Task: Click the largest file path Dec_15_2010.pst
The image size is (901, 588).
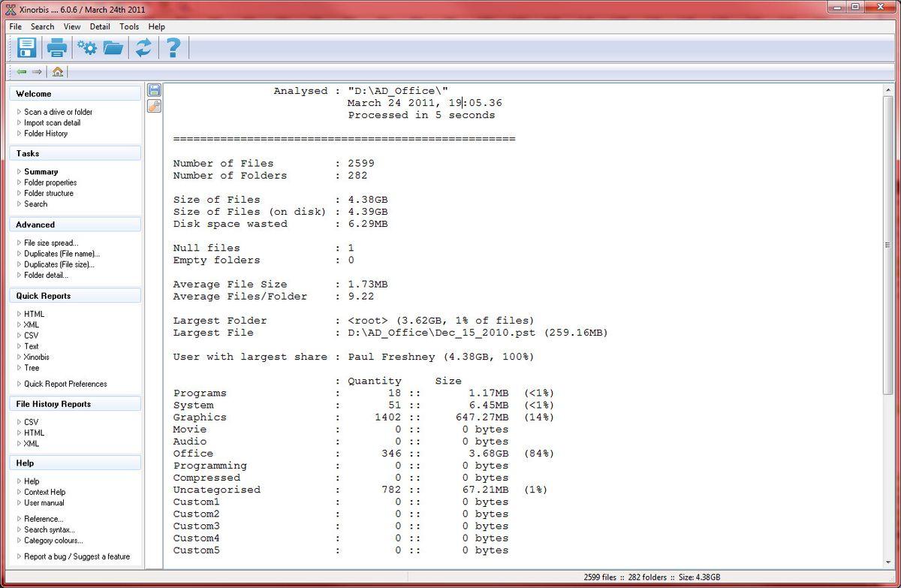Action: [443, 333]
